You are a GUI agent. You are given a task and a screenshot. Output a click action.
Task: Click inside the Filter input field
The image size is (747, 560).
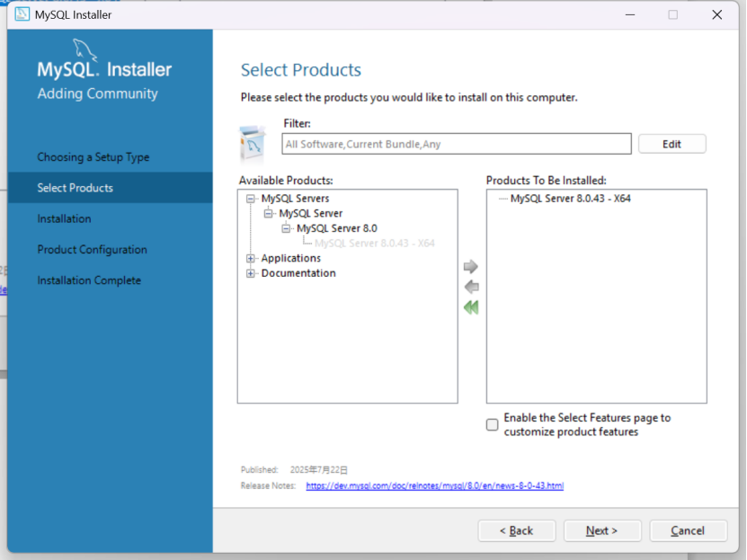pyautogui.click(x=456, y=143)
